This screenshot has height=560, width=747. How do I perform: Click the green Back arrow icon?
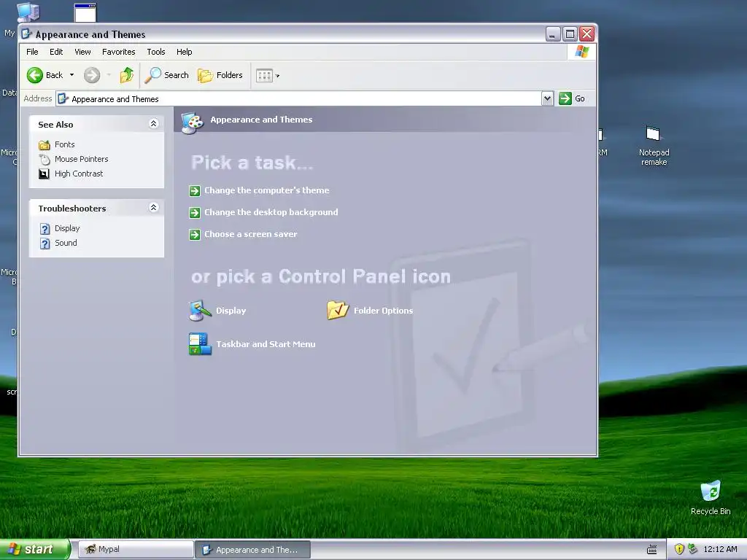tap(35, 75)
